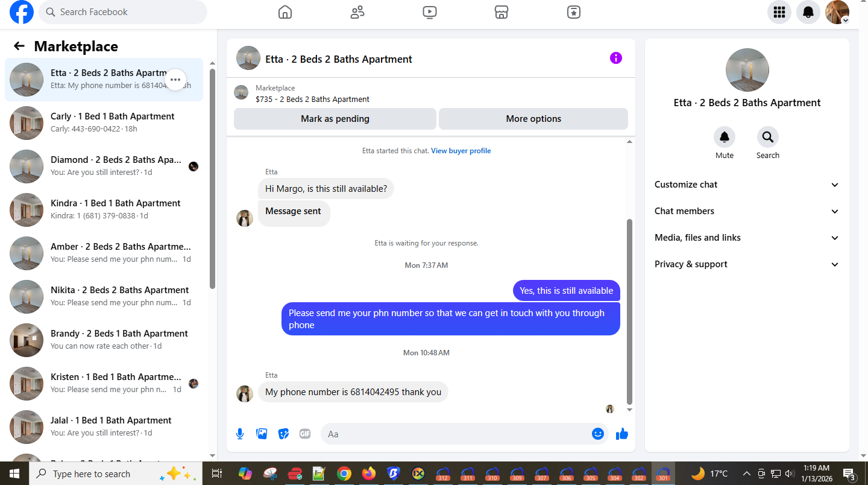Click the 'Hi Margo, is this still available?' message

(x=326, y=189)
